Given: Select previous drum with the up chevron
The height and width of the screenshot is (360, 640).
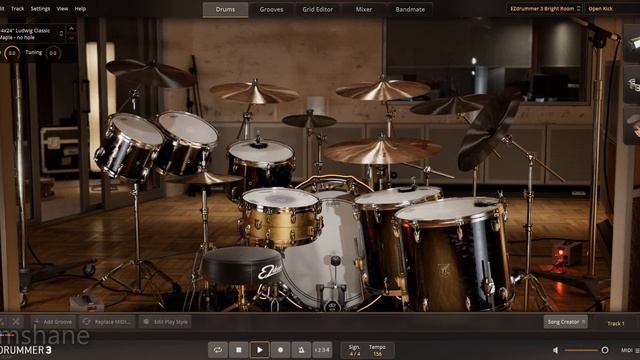Looking at the screenshot, I should coord(71,29).
